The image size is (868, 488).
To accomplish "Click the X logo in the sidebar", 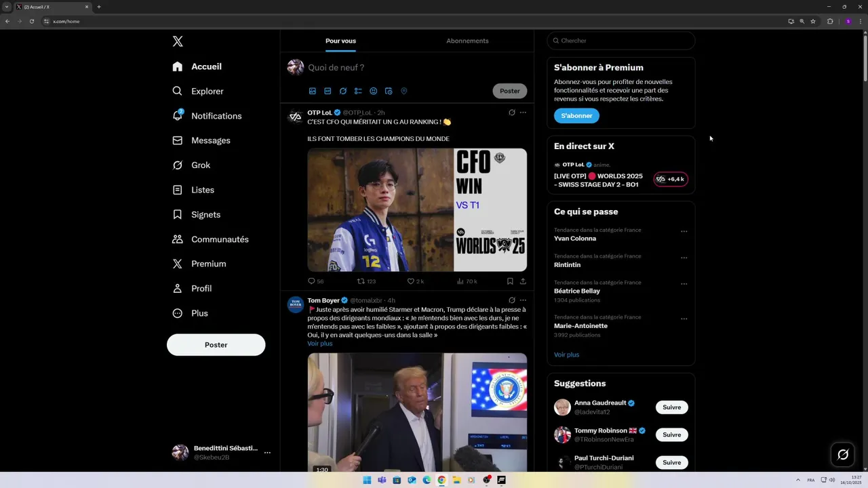I will (178, 41).
